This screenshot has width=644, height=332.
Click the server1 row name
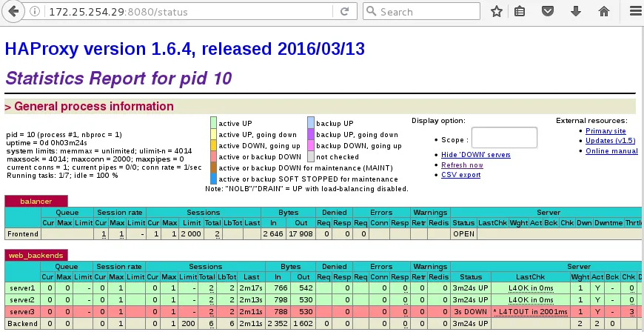click(x=23, y=288)
